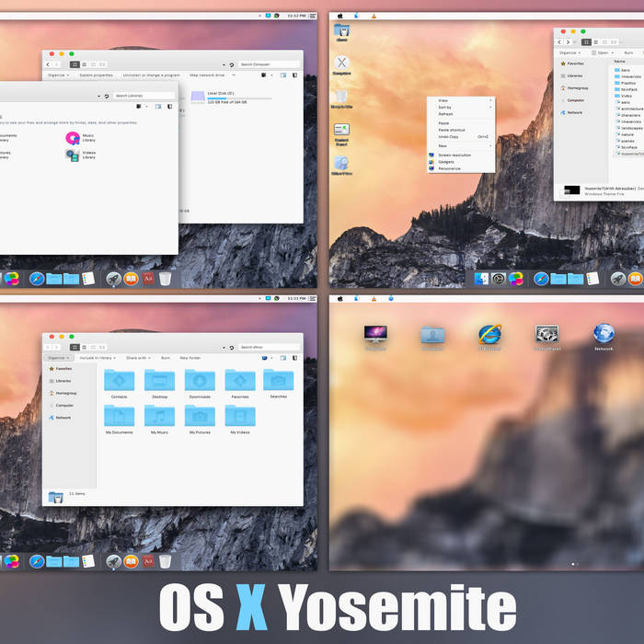
Task: Click Burn next to New folder
Action: coord(166,358)
